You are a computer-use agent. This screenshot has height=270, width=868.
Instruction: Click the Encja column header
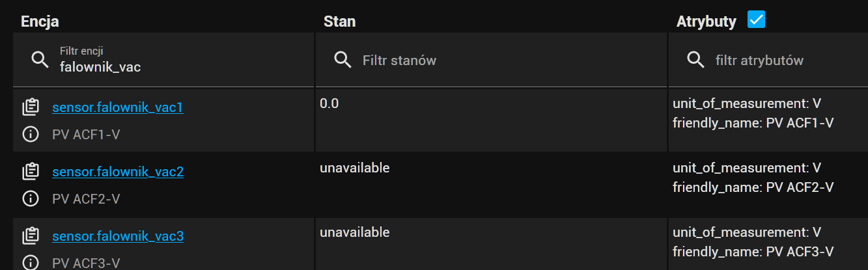click(40, 21)
